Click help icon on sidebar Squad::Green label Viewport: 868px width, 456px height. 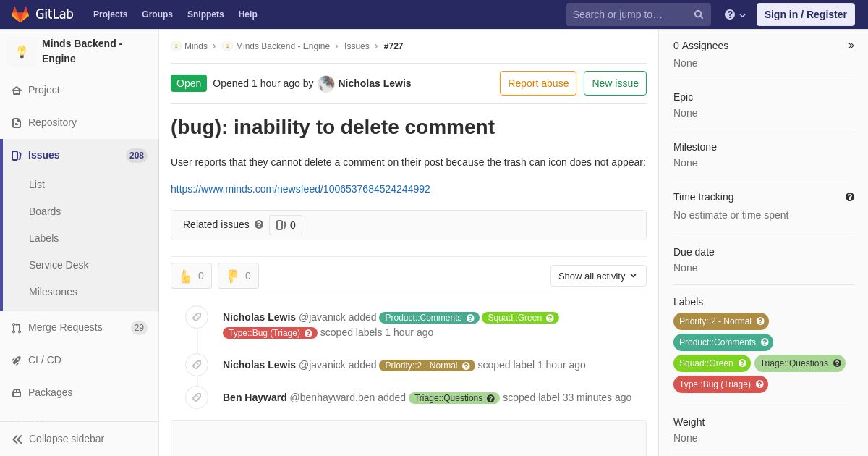[742, 363]
